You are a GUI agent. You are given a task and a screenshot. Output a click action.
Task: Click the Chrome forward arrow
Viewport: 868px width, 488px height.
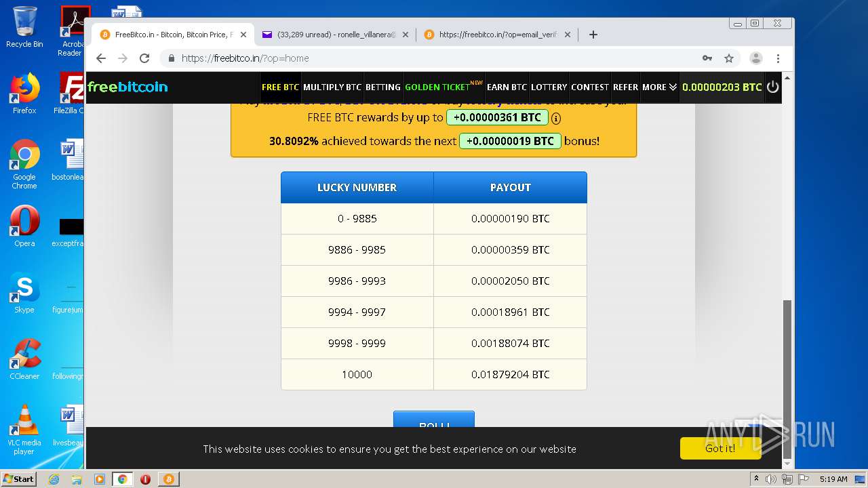(x=123, y=58)
